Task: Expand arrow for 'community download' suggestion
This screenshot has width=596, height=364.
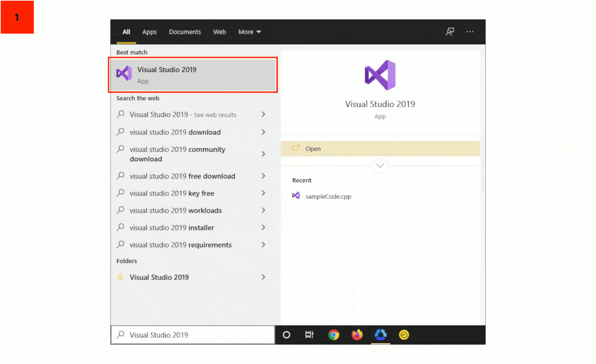Action: (x=263, y=154)
